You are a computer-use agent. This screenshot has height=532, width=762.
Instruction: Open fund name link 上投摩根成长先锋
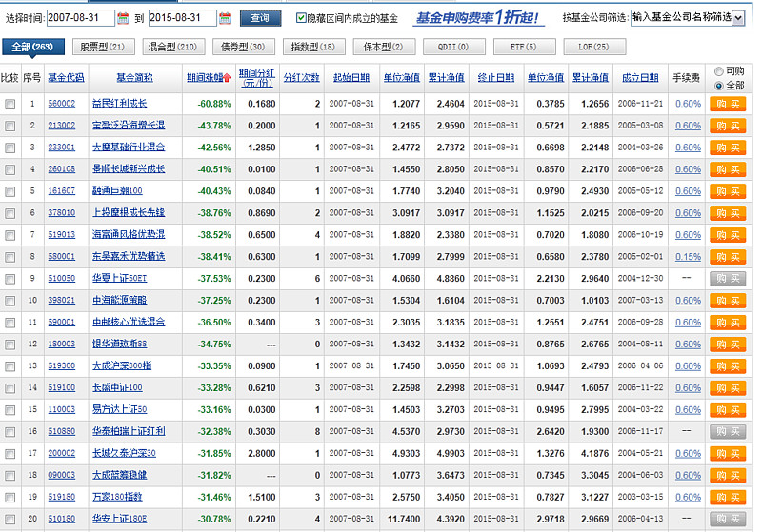129,213
